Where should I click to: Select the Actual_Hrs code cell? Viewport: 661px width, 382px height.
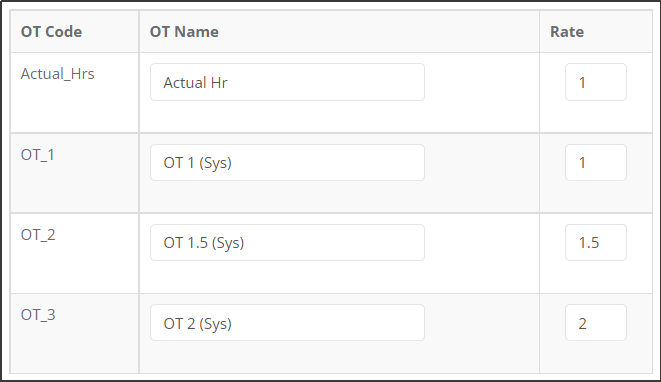58,74
